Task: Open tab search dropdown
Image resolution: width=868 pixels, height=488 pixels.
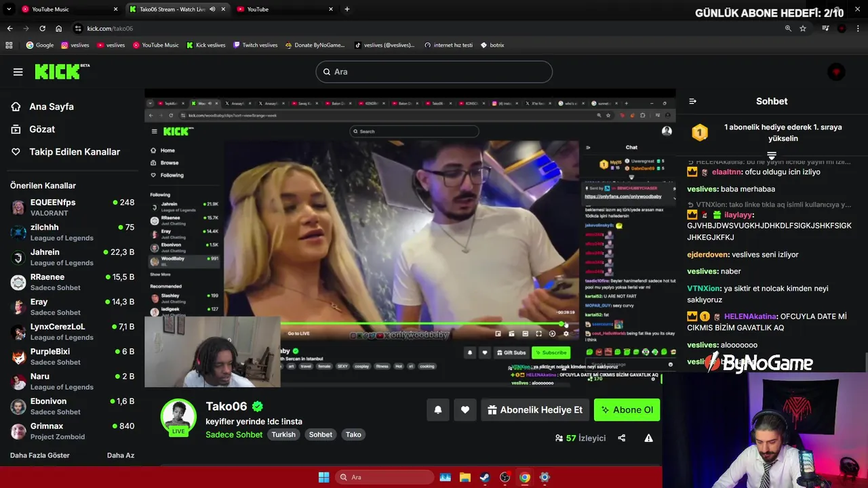Action: coord(9,9)
